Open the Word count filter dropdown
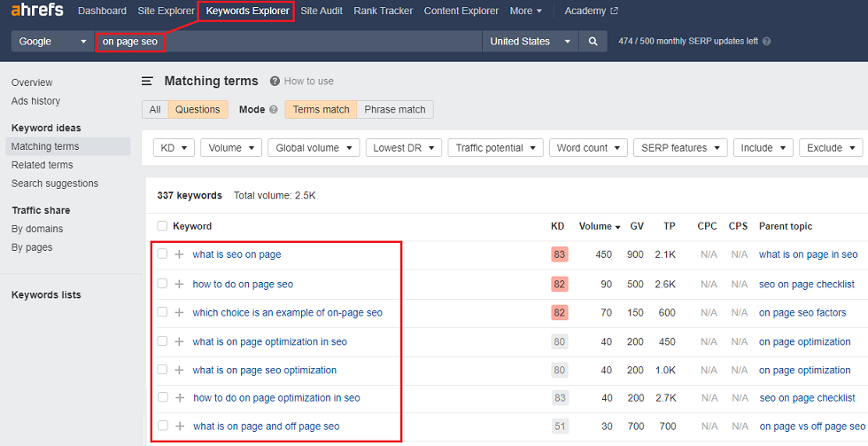868x446 pixels. (x=588, y=148)
